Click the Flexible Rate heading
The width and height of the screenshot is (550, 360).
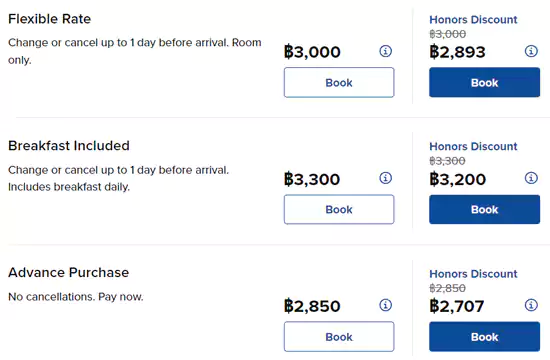pos(49,19)
